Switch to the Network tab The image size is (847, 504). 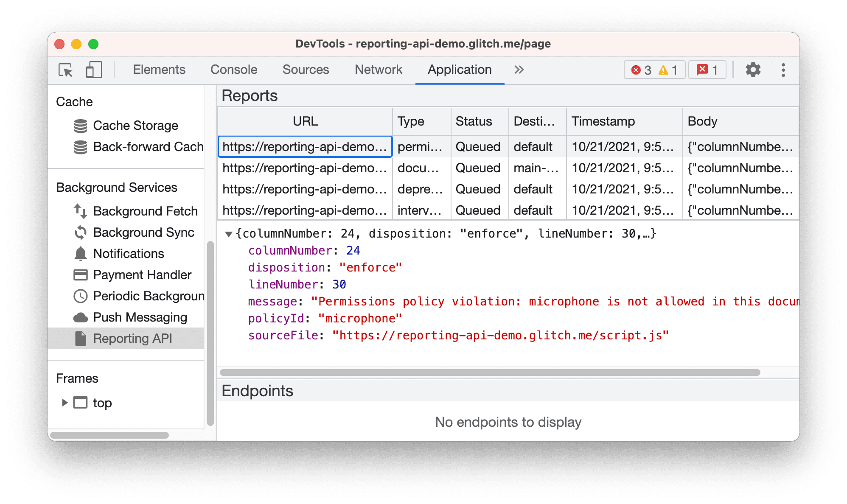pos(377,69)
